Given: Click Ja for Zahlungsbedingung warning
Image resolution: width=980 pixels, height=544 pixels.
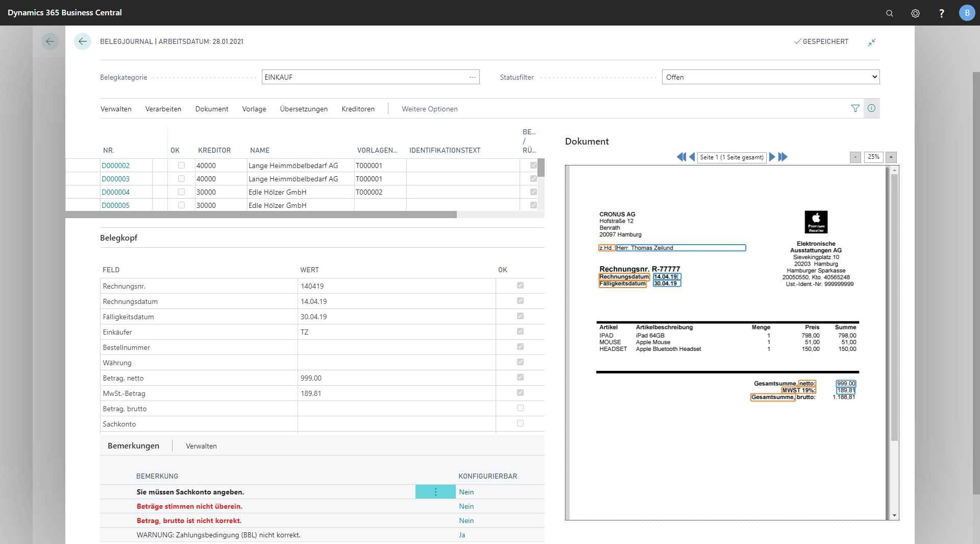Looking at the screenshot, I should (462, 535).
